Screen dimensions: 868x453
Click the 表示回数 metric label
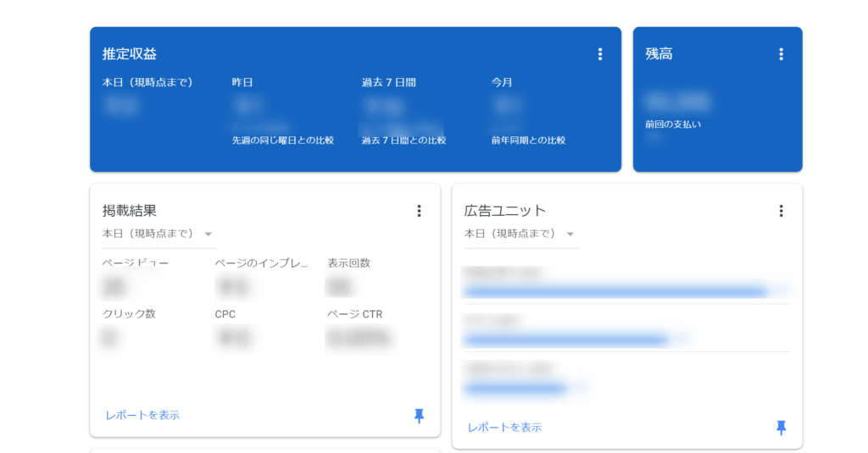pos(348,263)
